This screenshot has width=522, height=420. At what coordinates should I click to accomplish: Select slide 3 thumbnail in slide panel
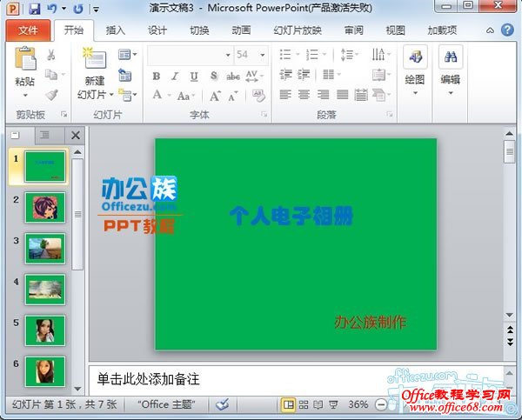(x=45, y=247)
